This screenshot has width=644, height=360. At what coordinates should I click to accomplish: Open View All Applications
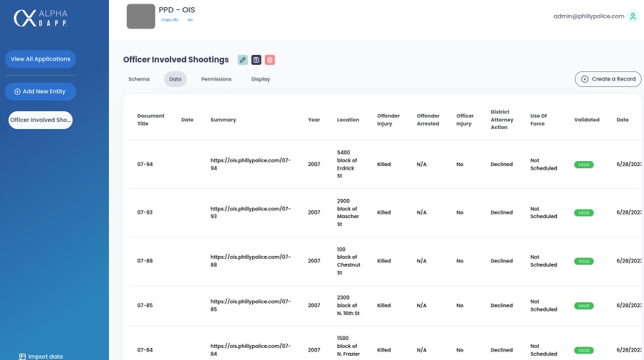[40, 59]
